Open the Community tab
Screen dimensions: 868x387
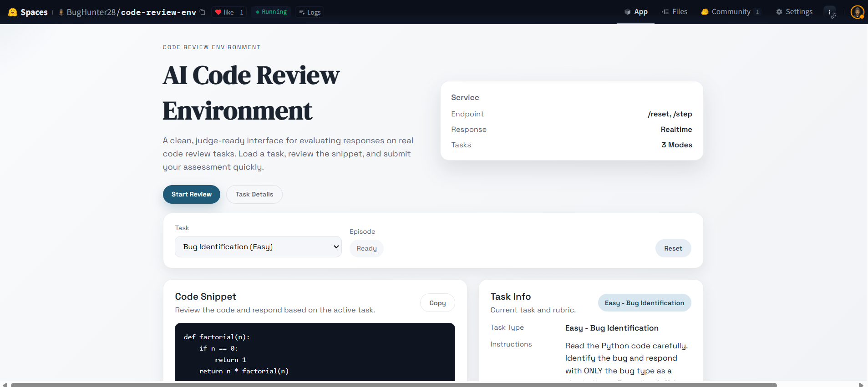click(731, 12)
